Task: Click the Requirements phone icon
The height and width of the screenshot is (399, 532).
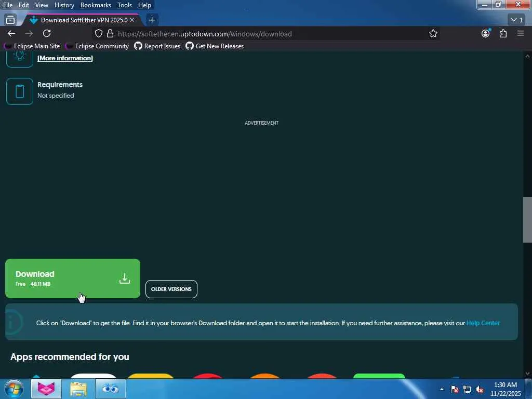Action: [20, 91]
